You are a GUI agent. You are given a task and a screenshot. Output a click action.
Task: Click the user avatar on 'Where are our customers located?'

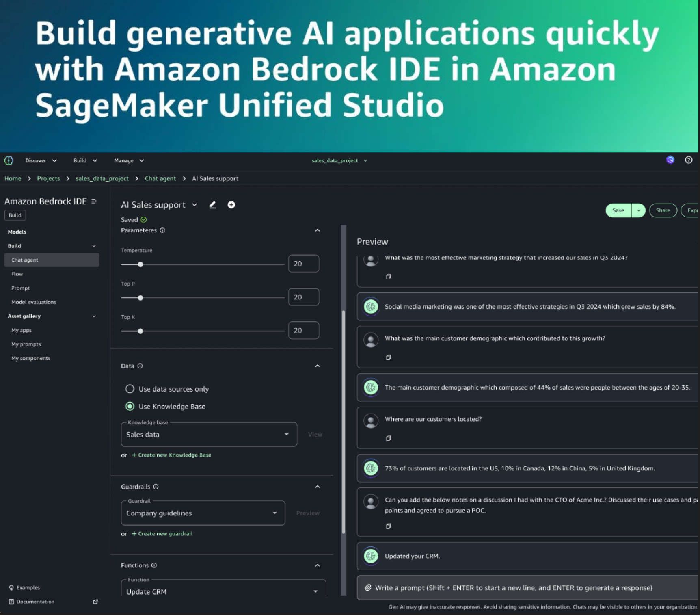pyautogui.click(x=371, y=421)
